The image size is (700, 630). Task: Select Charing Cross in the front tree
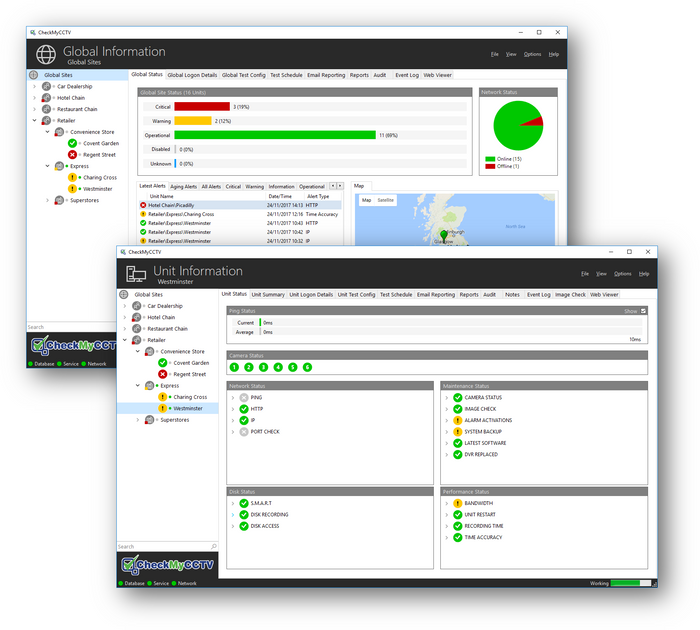(x=190, y=397)
